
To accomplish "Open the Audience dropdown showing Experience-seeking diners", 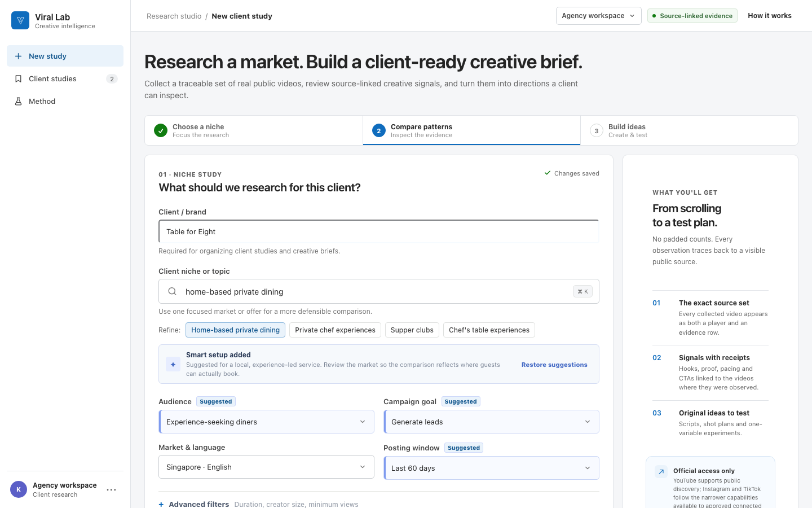I will pyautogui.click(x=266, y=422).
